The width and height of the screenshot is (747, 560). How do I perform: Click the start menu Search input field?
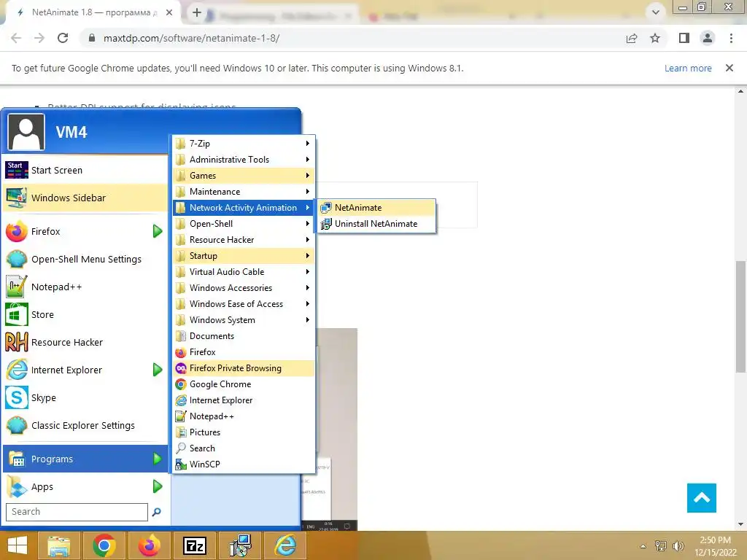(x=77, y=512)
